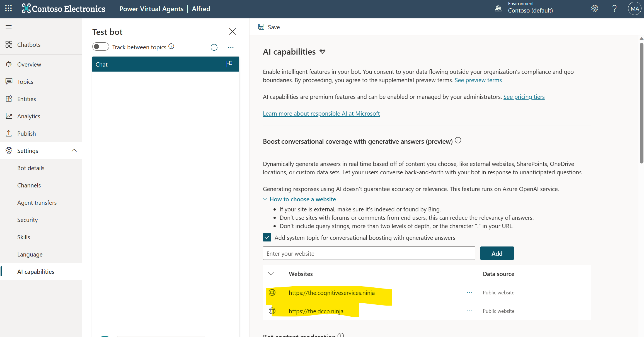Click the Save disk icon
Image resolution: width=644 pixels, height=337 pixels.
(x=261, y=27)
